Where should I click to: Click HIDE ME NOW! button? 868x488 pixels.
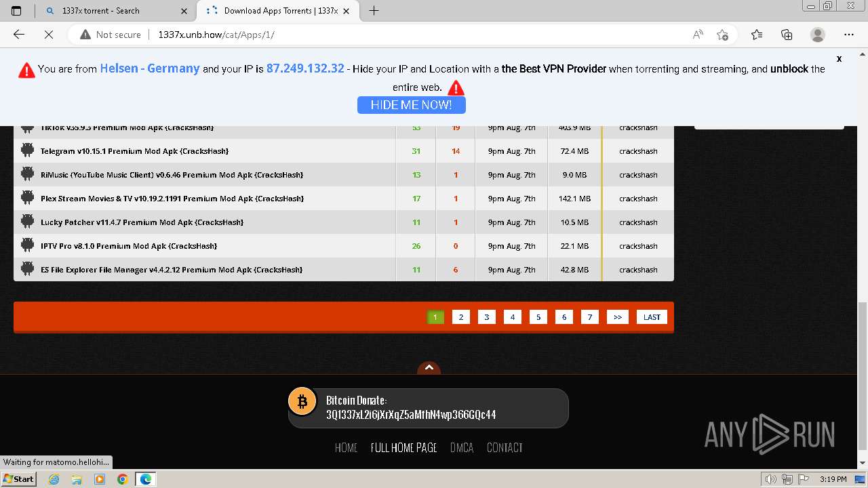click(412, 105)
